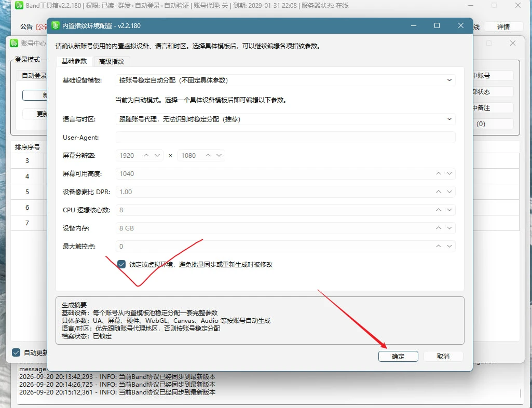Click the 账号中心 window app icon

pos(14,43)
